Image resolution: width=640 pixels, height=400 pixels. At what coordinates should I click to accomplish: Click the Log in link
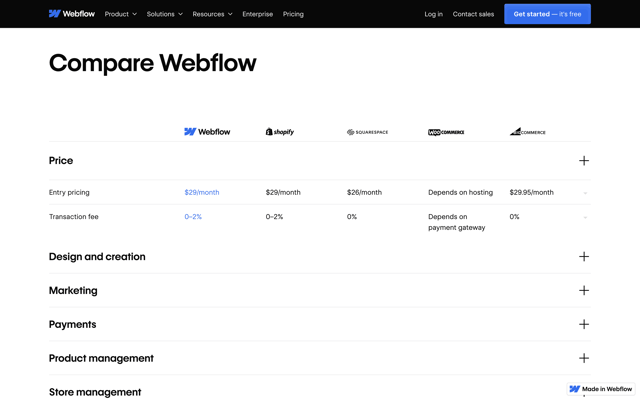pyautogui.click(x=433, y=14)
